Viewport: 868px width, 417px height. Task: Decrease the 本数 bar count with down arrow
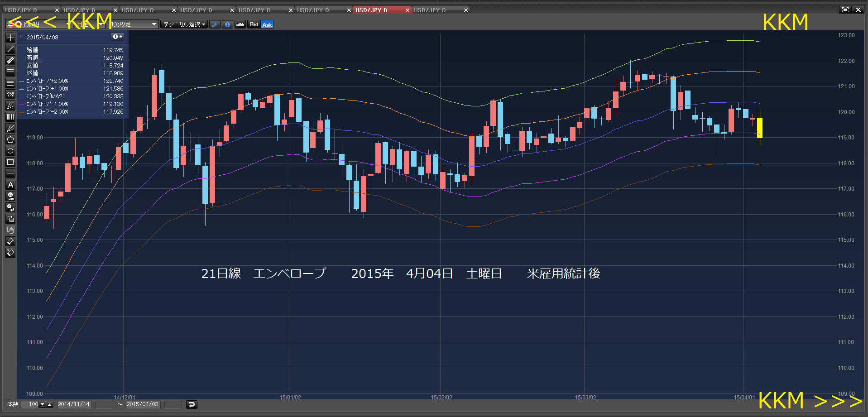tap(43, 404)
